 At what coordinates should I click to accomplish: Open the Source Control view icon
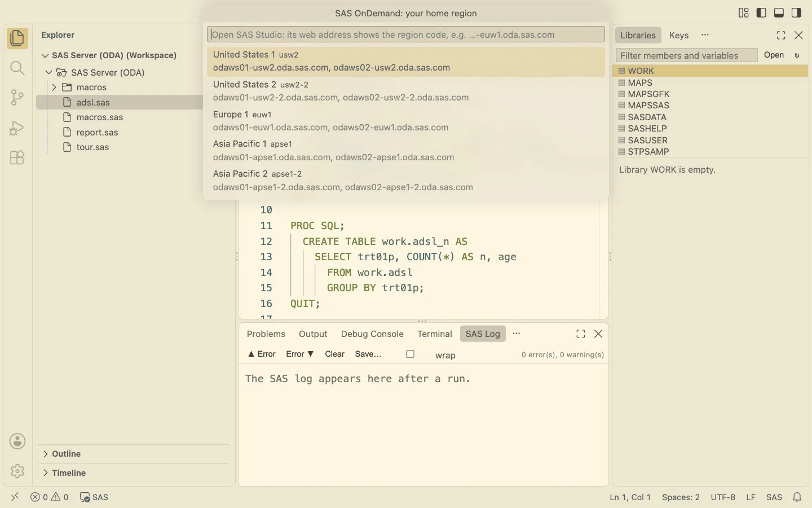[17, 98]
